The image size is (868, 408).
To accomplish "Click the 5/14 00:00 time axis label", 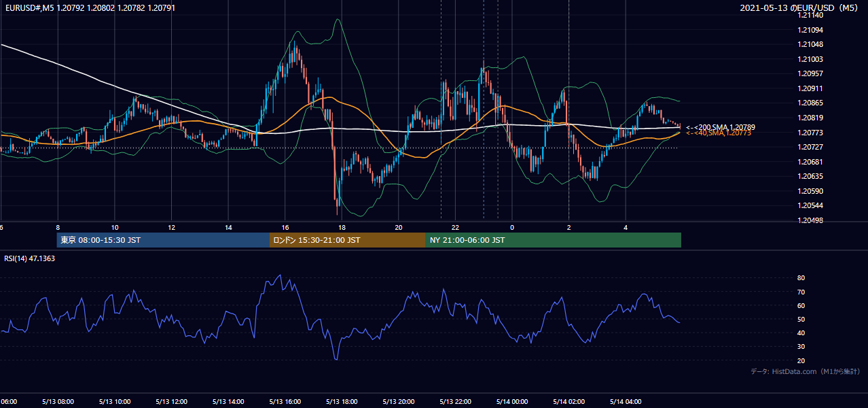I will [512, 402].
